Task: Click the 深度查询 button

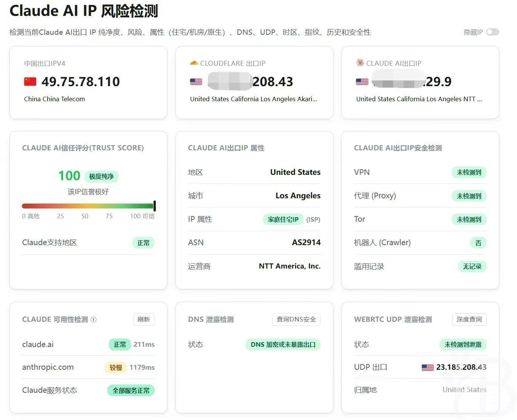Action: pyautogui.click(x=469, y=320)
